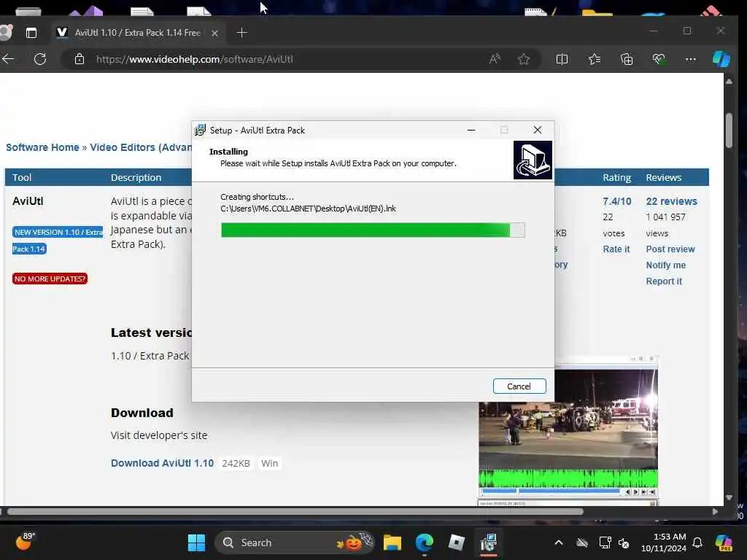Viewport: 747px width, 560px height.
Task: Open the tab actions menu icon
Action: [31, 32]
